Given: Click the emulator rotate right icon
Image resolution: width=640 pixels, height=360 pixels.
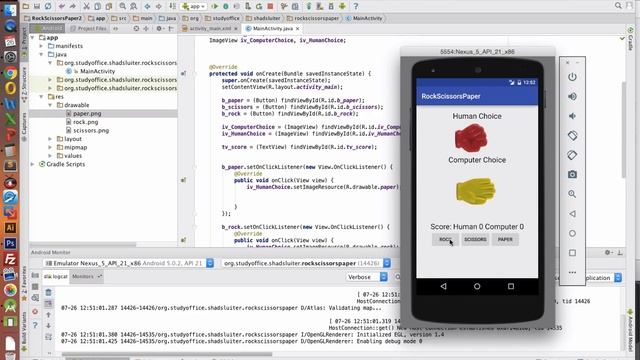Looking at the screenshot, I should click(x=572, y=155).
